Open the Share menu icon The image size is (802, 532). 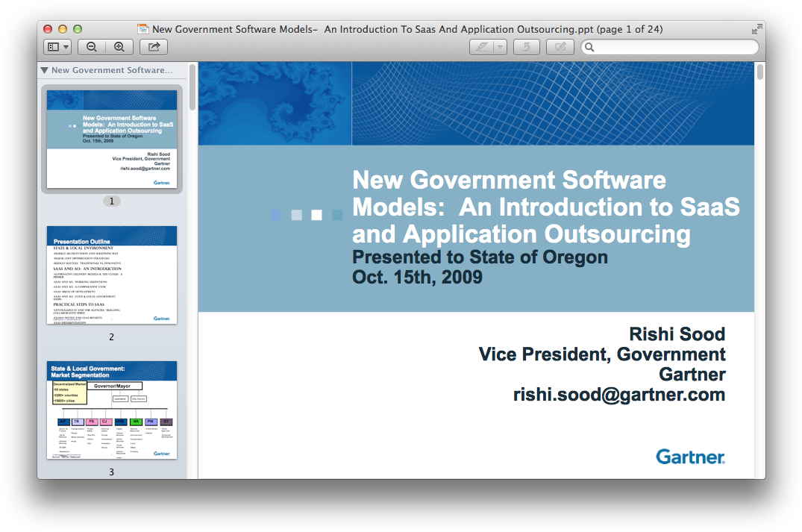tap(152, 46)
